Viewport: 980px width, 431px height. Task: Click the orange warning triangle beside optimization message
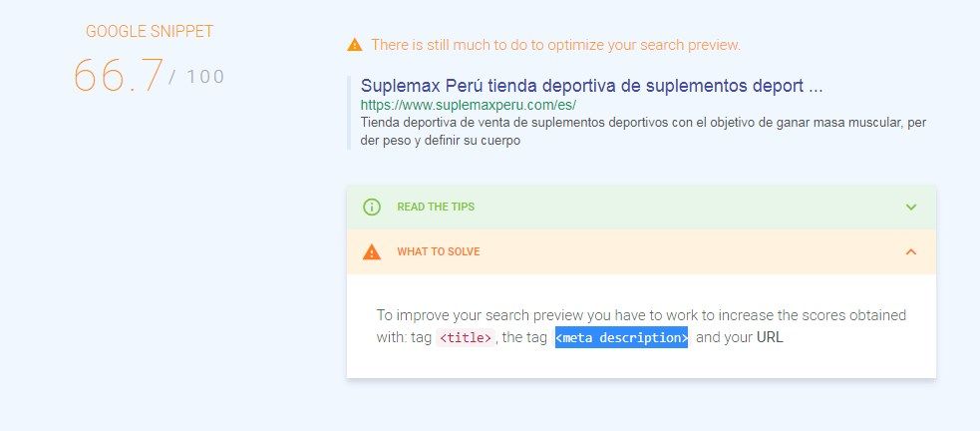tap(354, 45)
